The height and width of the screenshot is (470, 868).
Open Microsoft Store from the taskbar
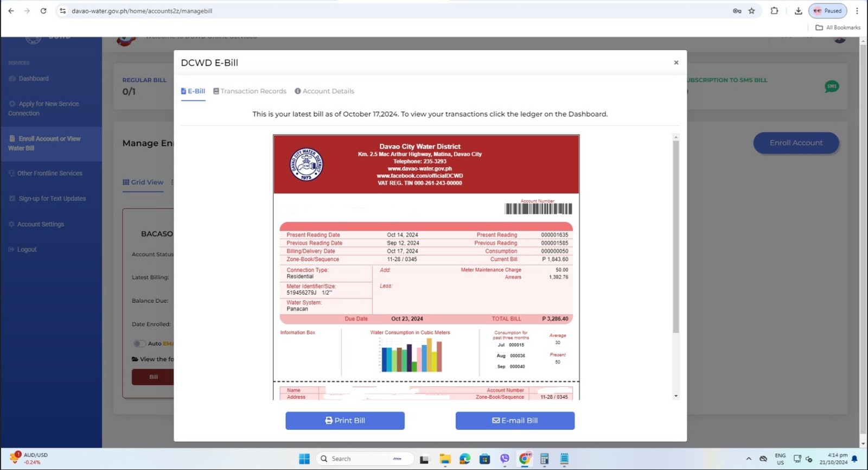tap(485, 459)
